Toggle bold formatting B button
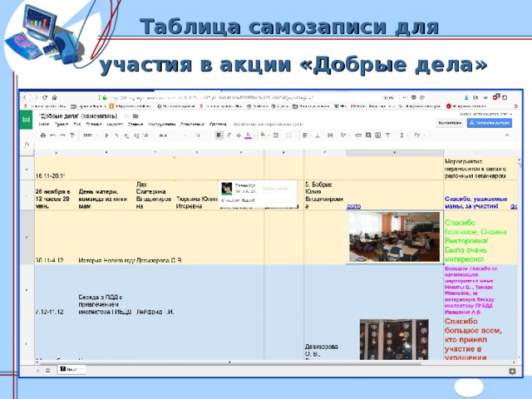 [219, 135]
